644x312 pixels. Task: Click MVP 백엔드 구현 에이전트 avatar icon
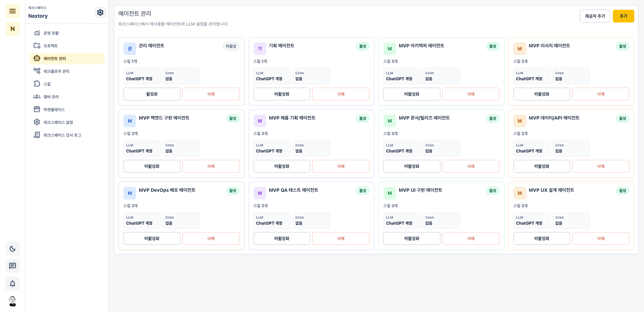(130, 121)
